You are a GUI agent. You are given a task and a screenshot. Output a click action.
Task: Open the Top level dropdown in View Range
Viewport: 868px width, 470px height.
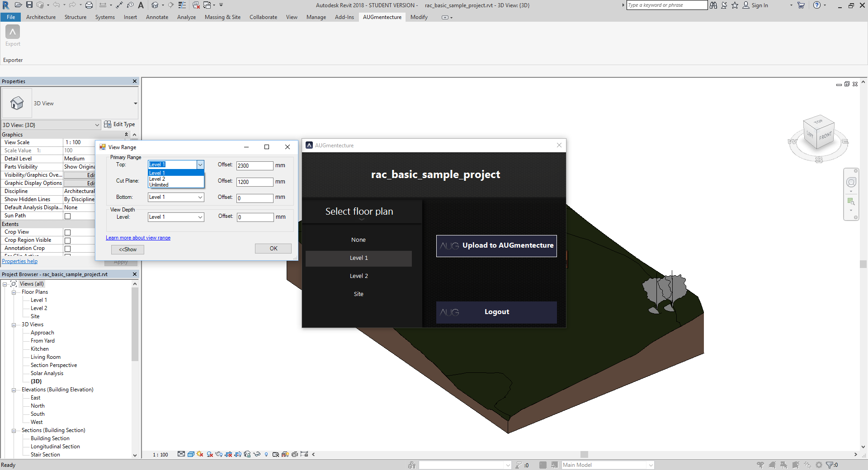tap(200, 164)
